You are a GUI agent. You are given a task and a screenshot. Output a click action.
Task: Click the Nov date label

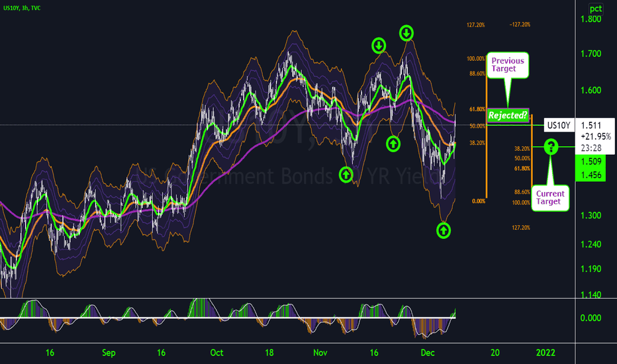click(320, 353)
